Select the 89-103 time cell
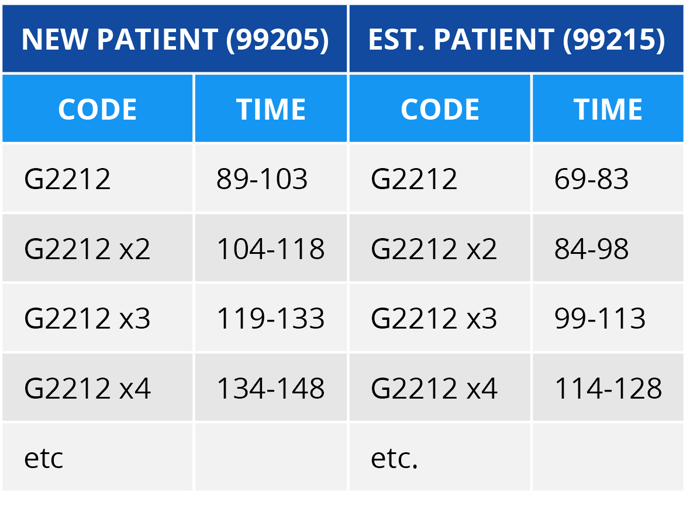Viewport: 690px width, 506px height. click(x=262, y=179)
